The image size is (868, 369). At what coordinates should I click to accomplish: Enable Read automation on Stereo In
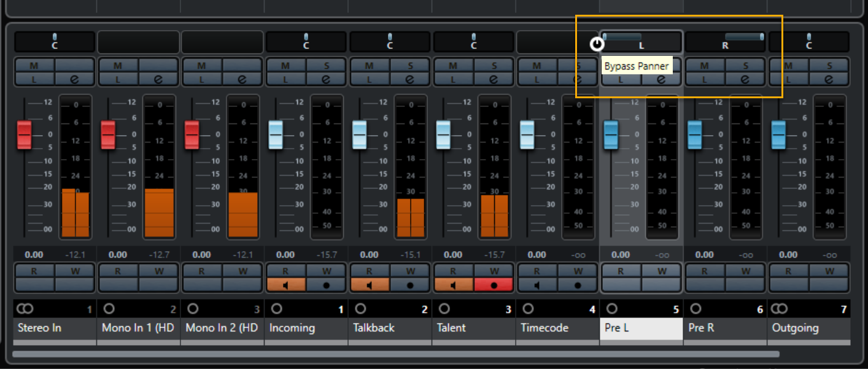(x=34, y=271)
